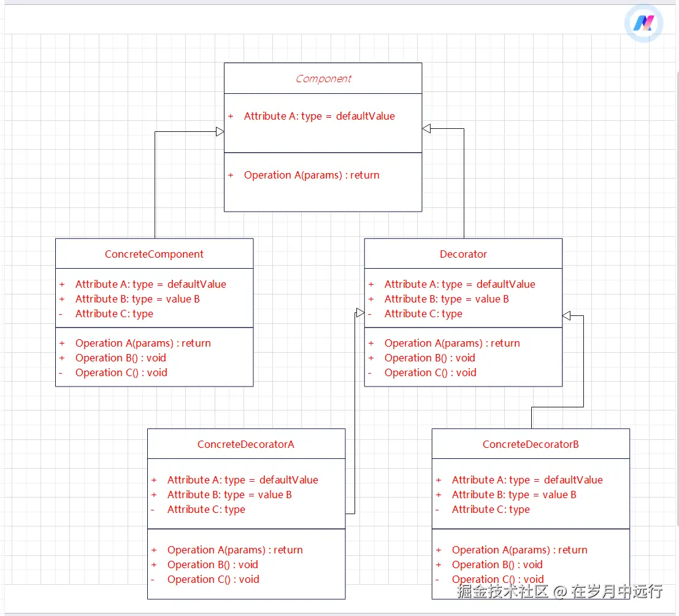Viewport: 679px width, 616px height.
Task: Select Operation C() : void in ConcreteDecoratorA
Action: click(x=213, y=579)
